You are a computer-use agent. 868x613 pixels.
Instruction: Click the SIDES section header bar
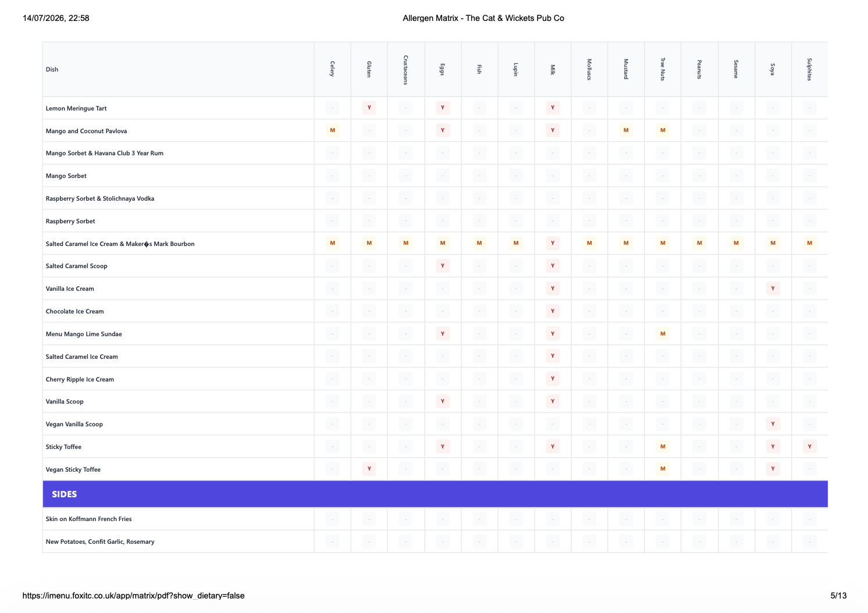(x=435, y=494)
